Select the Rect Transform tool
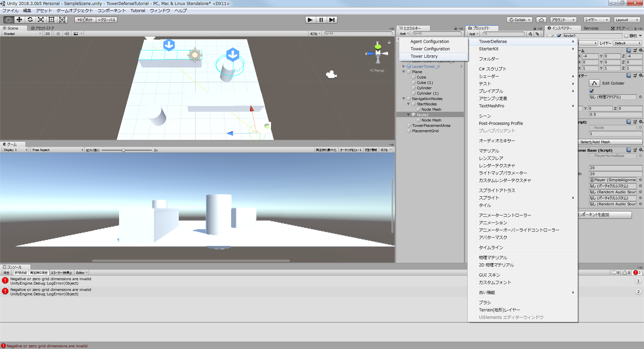The image size is (644, 349). [51, 20]
